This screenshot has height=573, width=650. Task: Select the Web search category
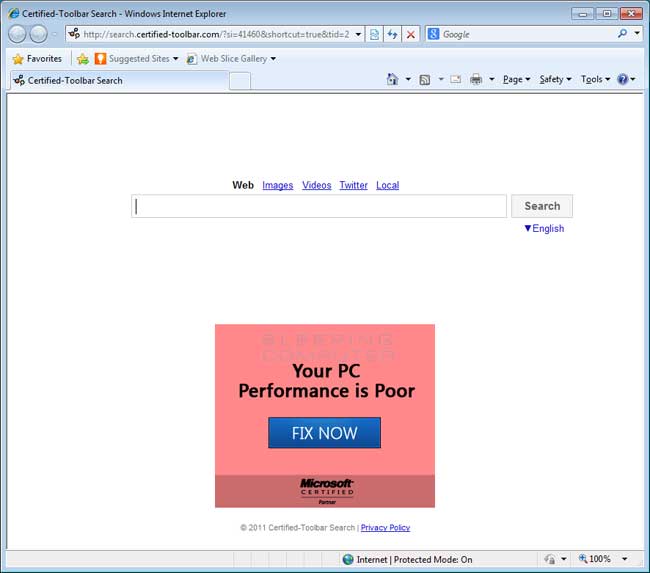pos(243,185)
